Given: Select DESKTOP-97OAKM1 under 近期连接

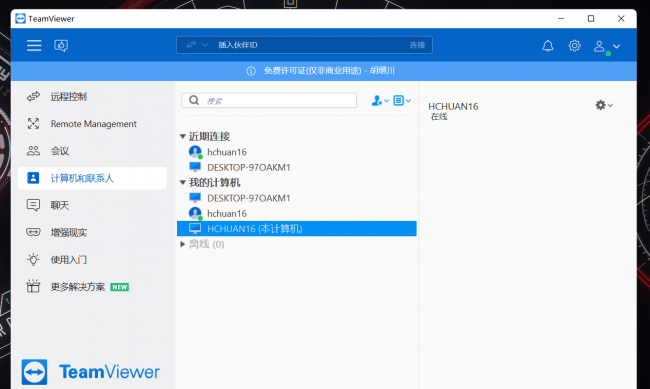Looking at the screenshot, I should click(x=297, y=168).
